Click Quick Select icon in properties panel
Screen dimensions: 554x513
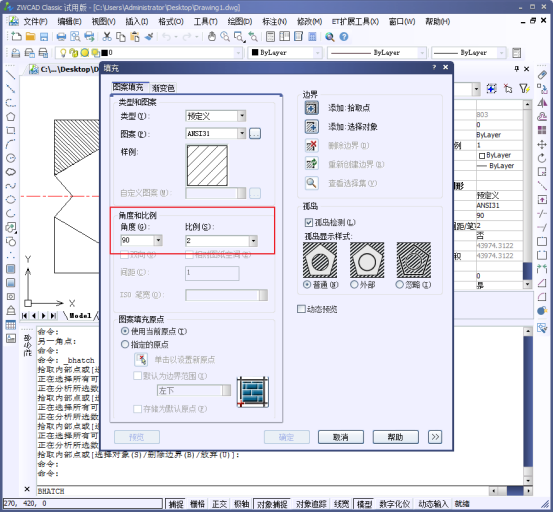pos(525,88)
